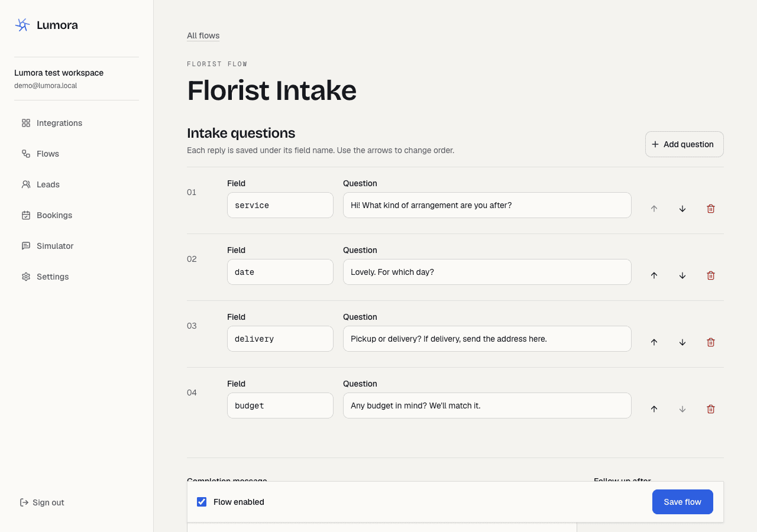Click the Integrations grid icon in sidebar
This screenshot has height=532, width=757.
(x=26, y=123)
